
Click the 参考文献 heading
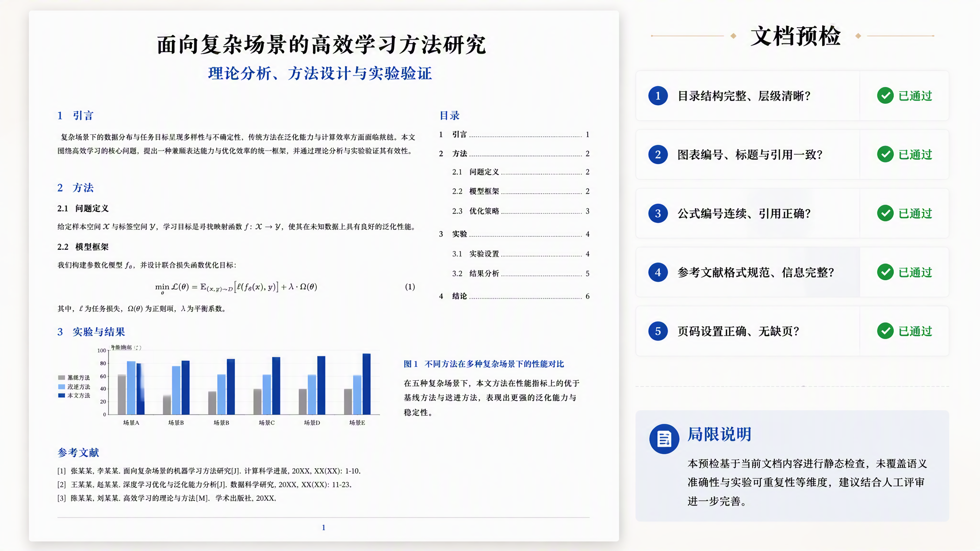[x=78, y=452]
